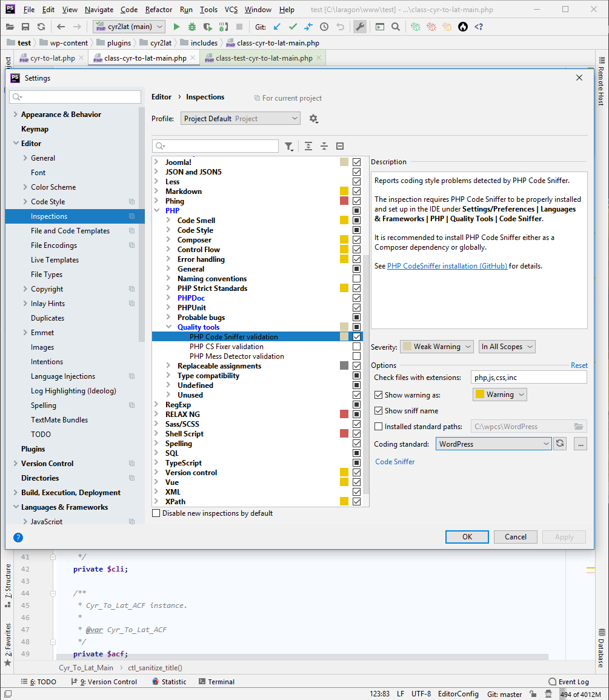The height and width of the screenshot is (700, 609).
Task: Click the Save All floppy disk icon
Action: pyautogui.click(x=25, y=27)
